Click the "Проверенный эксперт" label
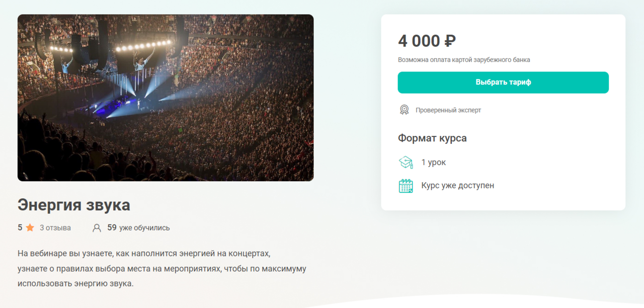 (x=448, y=110)
